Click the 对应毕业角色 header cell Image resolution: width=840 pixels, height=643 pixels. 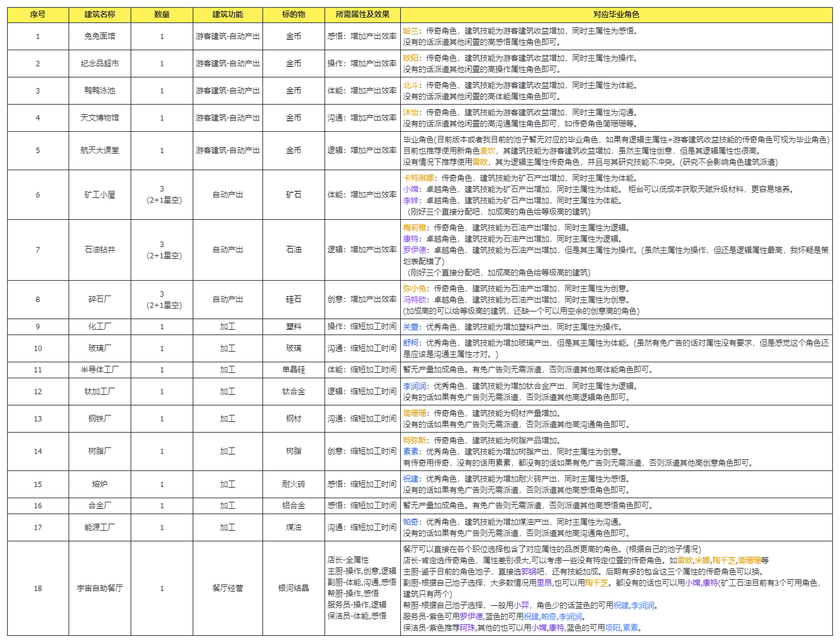[617, 15]
